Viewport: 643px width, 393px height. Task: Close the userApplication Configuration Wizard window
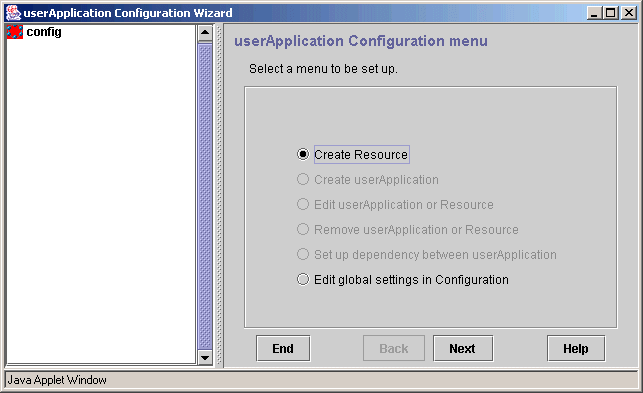(x=629, y=13)
